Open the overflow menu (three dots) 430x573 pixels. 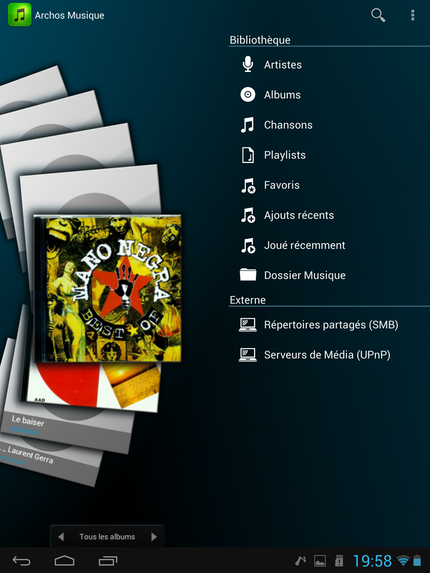coord(412,15)
